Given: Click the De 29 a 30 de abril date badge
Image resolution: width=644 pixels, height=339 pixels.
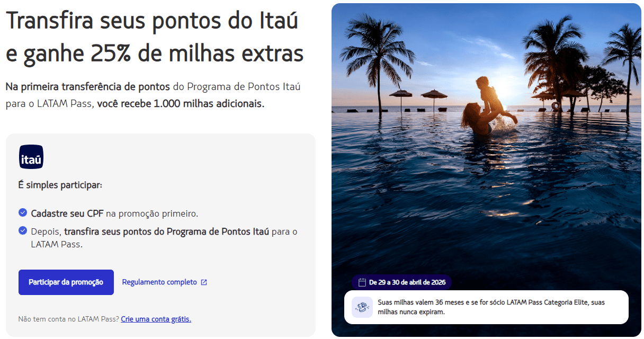Looking at the screenshot, I should [x=401, y=282].
